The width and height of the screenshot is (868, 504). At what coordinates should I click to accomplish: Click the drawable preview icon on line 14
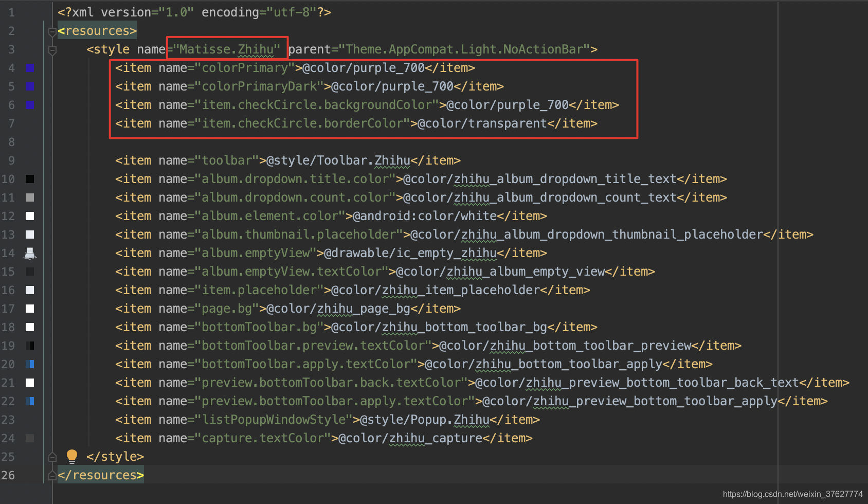point(30,253)
